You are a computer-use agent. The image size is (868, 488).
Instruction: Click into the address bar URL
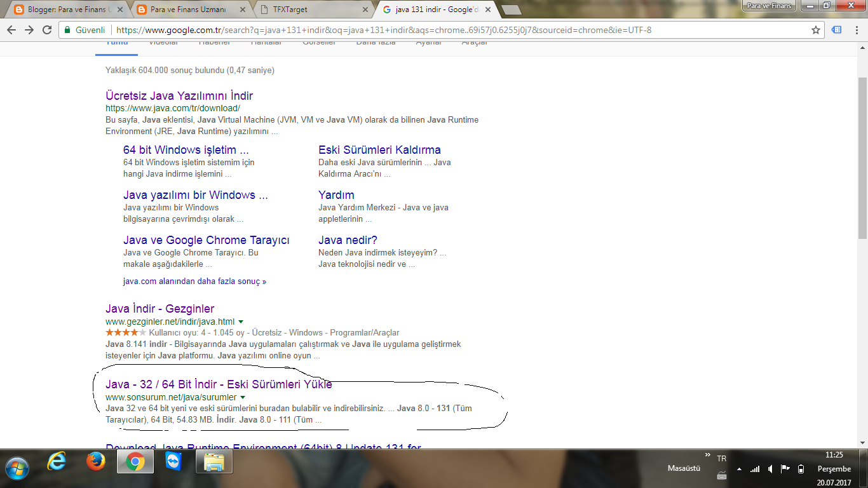pos(384,30)
